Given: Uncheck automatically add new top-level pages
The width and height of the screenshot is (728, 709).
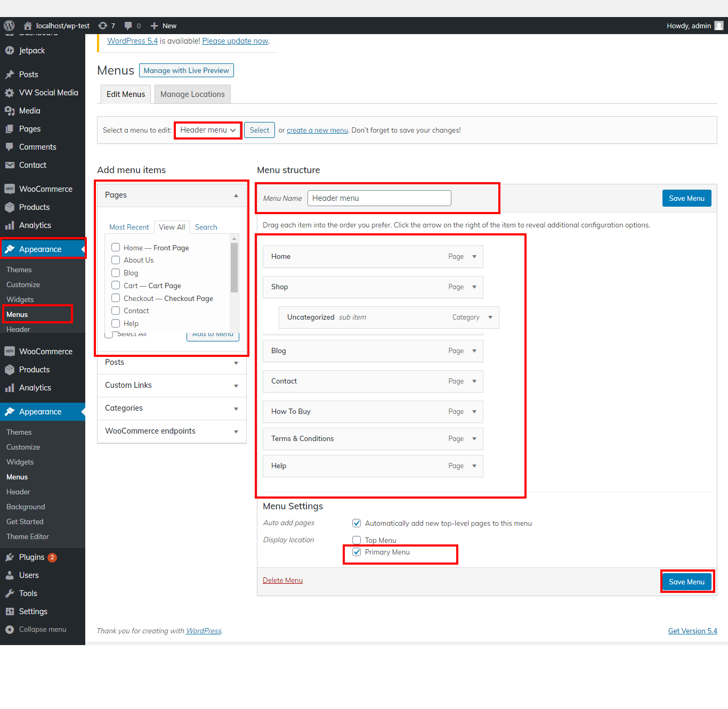Looking at the screenshot, I should [357, 523].
